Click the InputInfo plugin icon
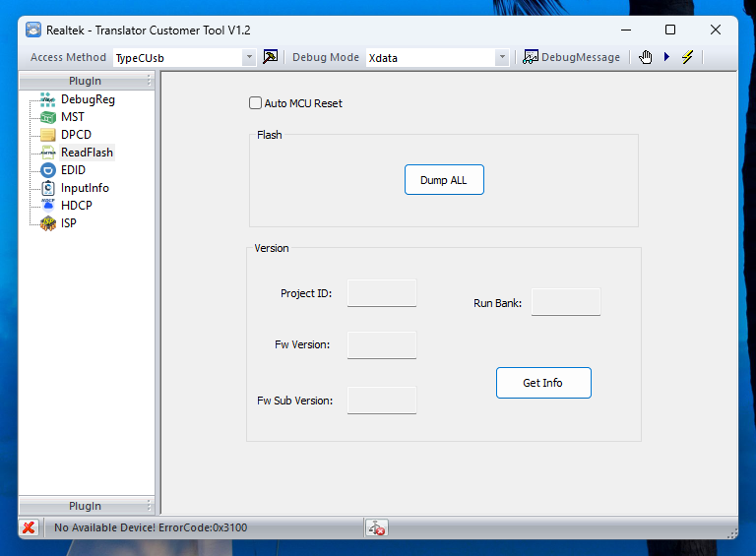756x556 pixels. click(x=47, y=188)
